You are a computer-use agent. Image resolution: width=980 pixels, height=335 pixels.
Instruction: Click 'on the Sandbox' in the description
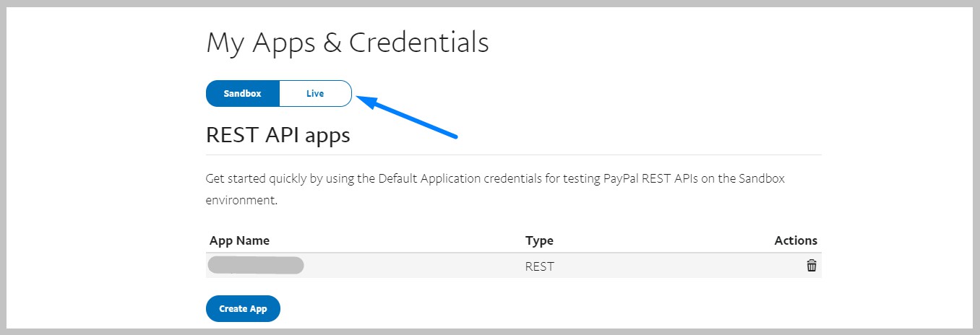pos(744,178)
